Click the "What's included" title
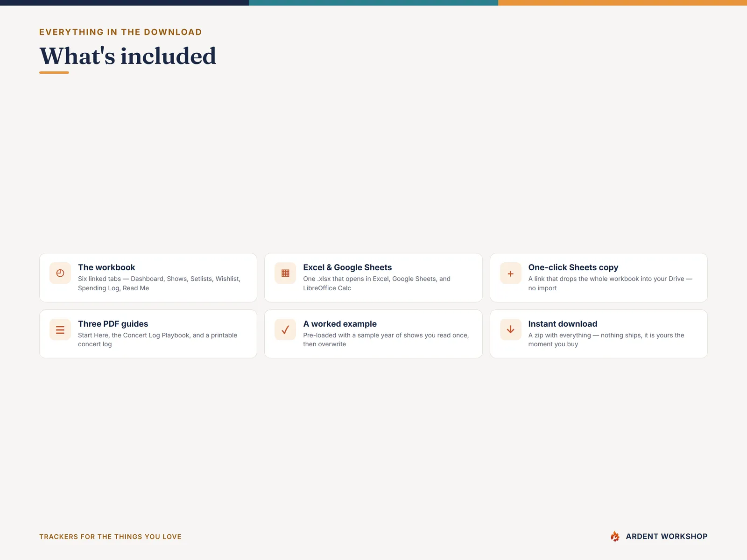 128,56
